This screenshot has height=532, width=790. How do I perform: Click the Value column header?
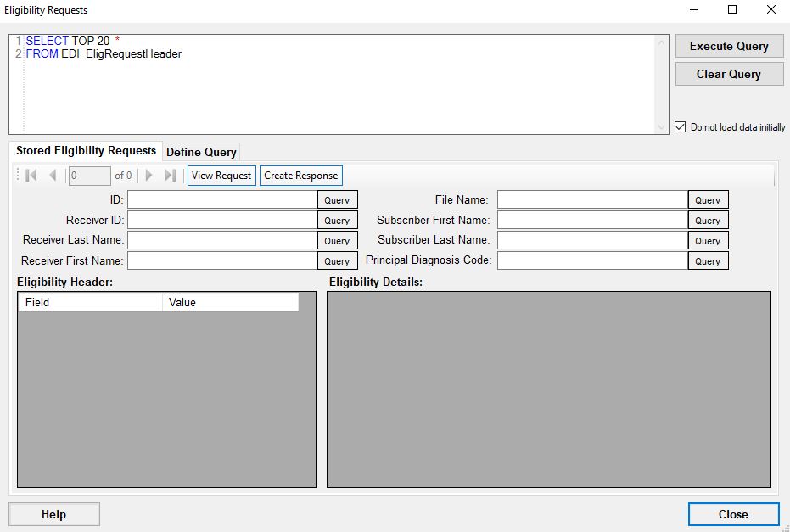tap(230, 302)
